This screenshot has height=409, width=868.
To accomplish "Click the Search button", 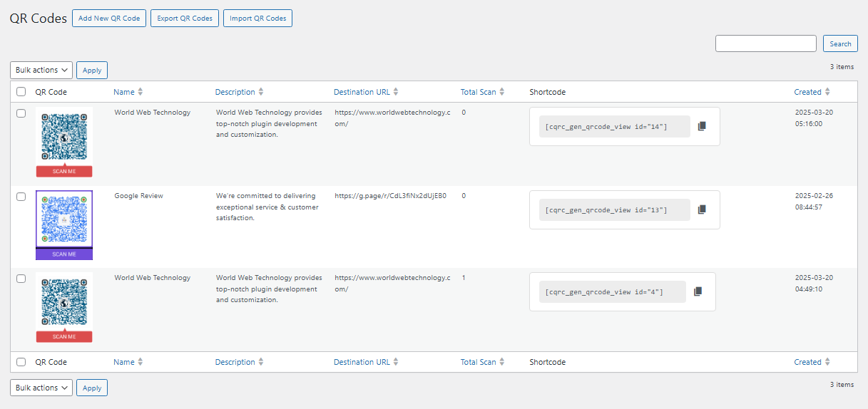I will tap(840, 43).
